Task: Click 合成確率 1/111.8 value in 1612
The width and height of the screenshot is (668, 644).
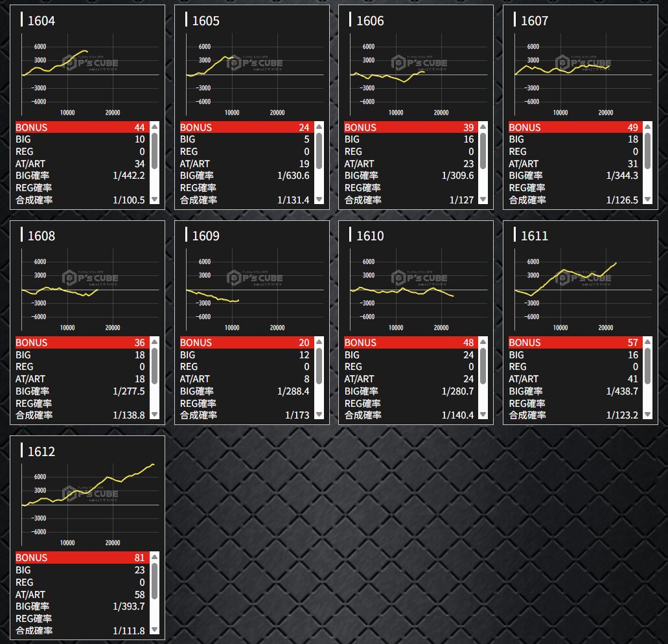Action: tap(129, 630)
